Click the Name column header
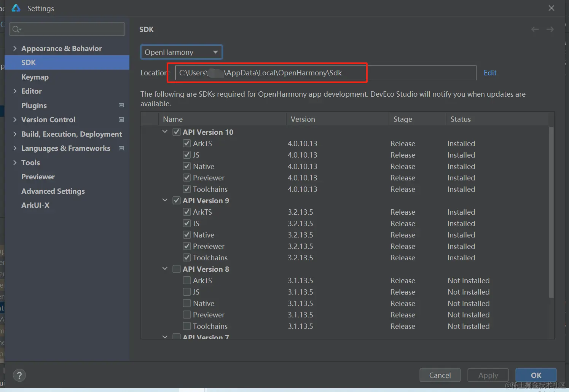Screen dimensions: 569x392 tap(222, 119)
